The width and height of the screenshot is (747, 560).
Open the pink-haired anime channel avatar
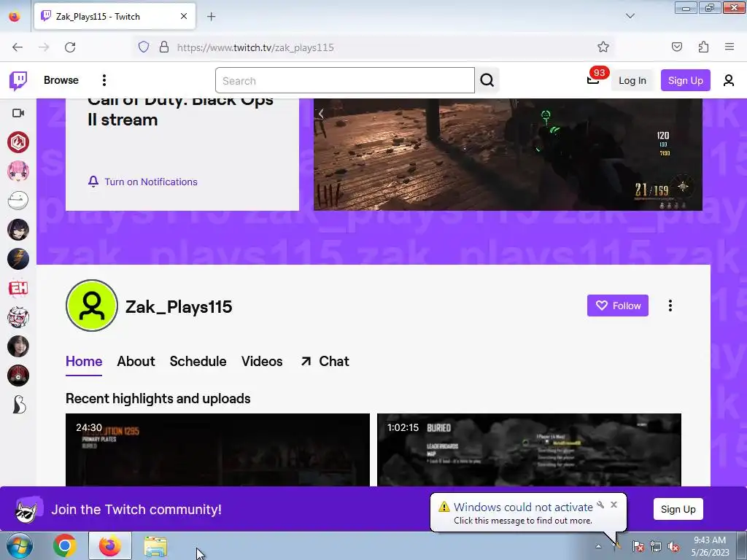18,171
